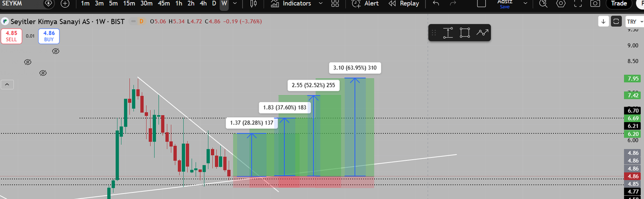Expand the layout manage dropdown arrow
Viewport: 644px width, 199px height.
tap(525, 3)
